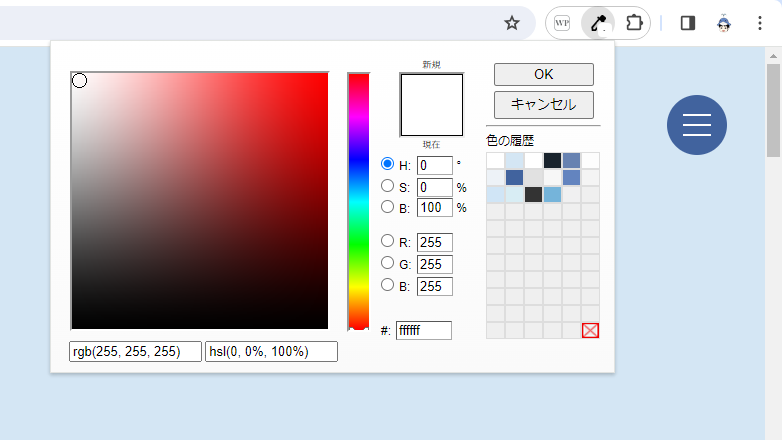Screen dimensions: 782x440
Task: Click in the R value field
Action: pyautogui.click(x=435, y=242)
